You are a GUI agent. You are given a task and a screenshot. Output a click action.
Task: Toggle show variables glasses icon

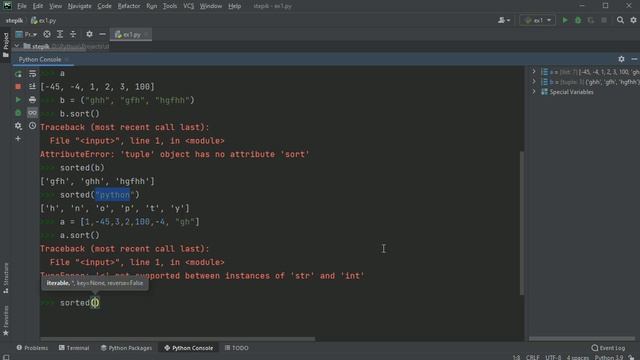[32, 113]
